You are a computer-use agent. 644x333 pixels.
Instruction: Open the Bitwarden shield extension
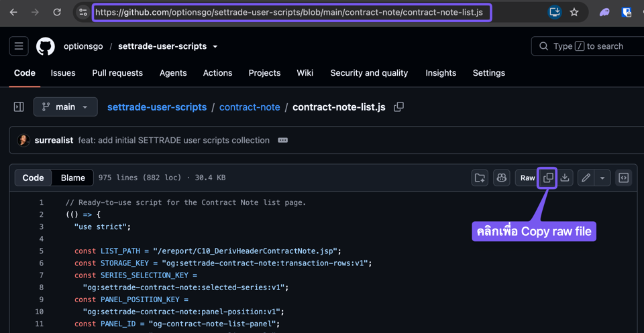(x=627, y=12)
